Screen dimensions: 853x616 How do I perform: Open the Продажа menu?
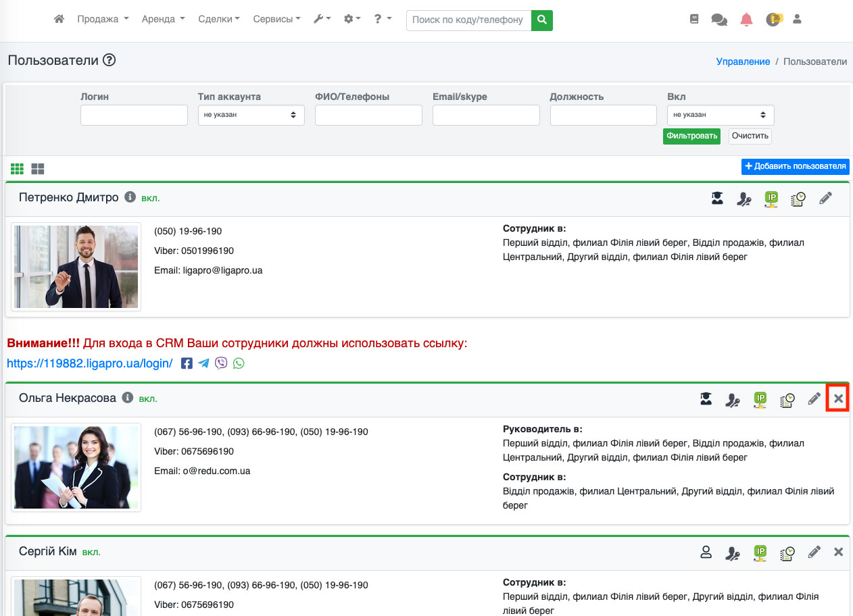coord(103,20)
